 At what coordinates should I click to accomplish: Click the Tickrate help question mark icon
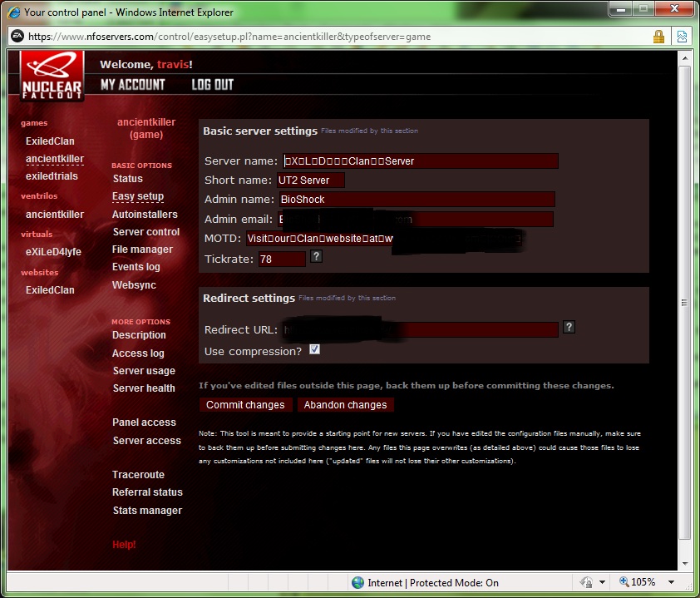[316, 258]
